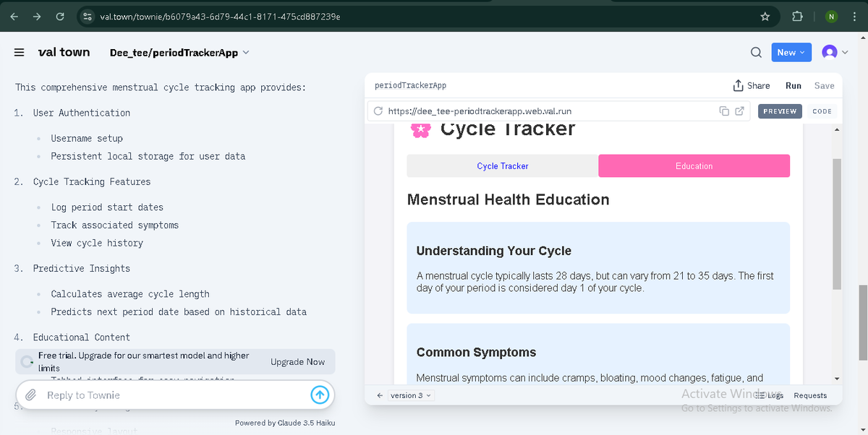Open the version 3 dropdown

click(411, 395)
